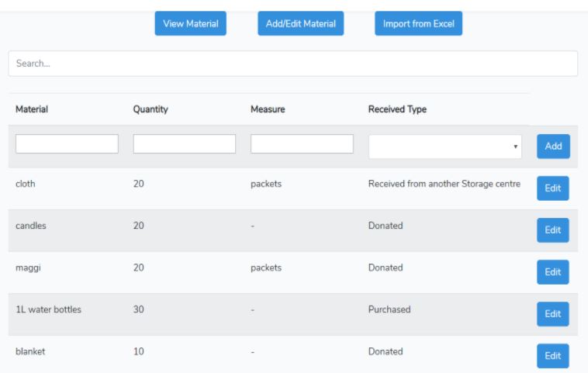Click the Material column header
This screenshot has width=588, height=373.
(x=32, y=110)
